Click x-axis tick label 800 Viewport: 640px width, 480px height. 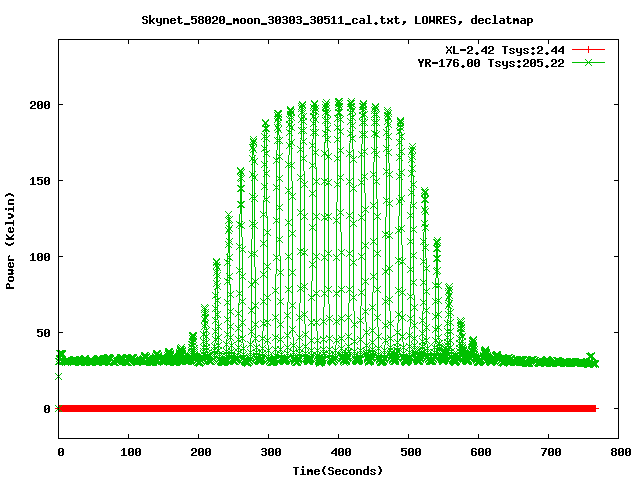point(621,452)
